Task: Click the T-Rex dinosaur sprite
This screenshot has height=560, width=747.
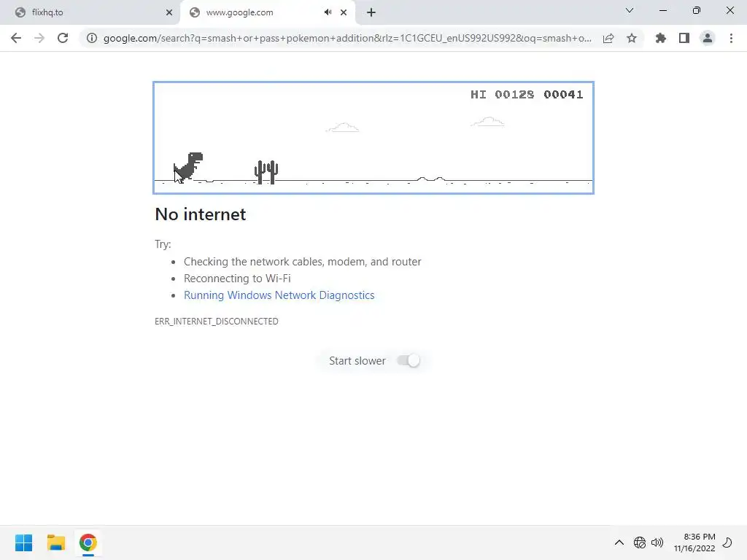Action: click(189, 167)
